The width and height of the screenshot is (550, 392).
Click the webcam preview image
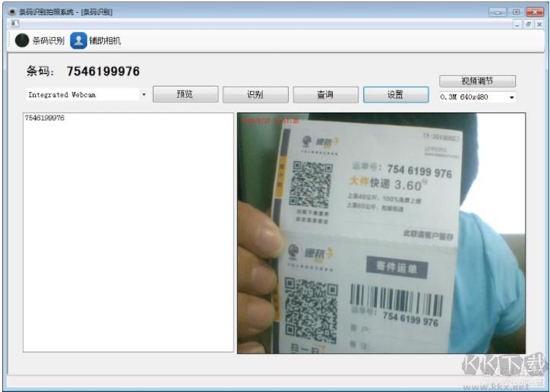click(381, 233)
